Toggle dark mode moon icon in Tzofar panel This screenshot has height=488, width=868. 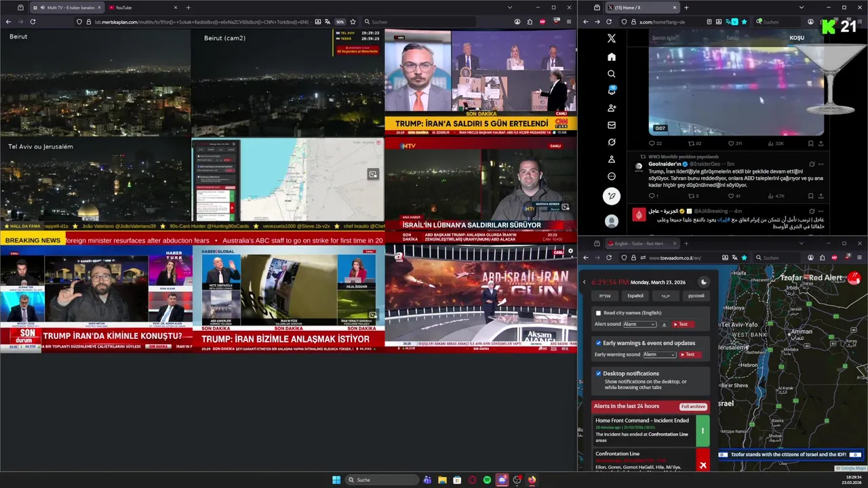tap(703, 282)
